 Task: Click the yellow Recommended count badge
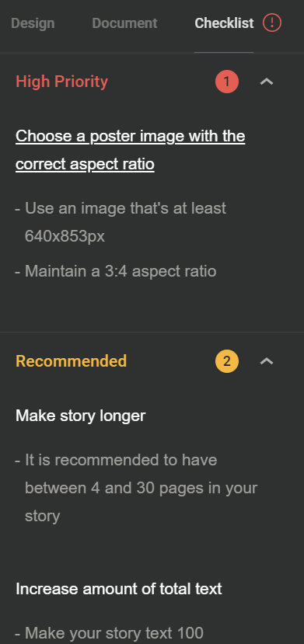(x=227, y=361)
